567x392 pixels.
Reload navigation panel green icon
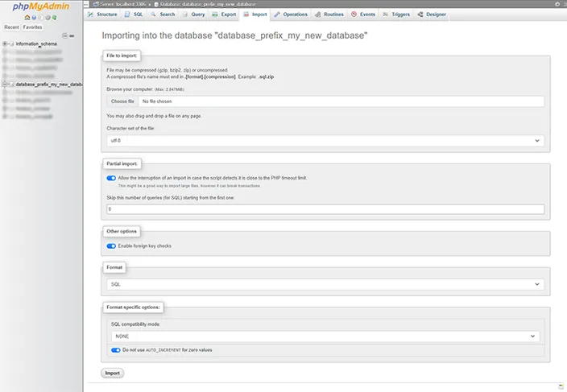(55, 18)
